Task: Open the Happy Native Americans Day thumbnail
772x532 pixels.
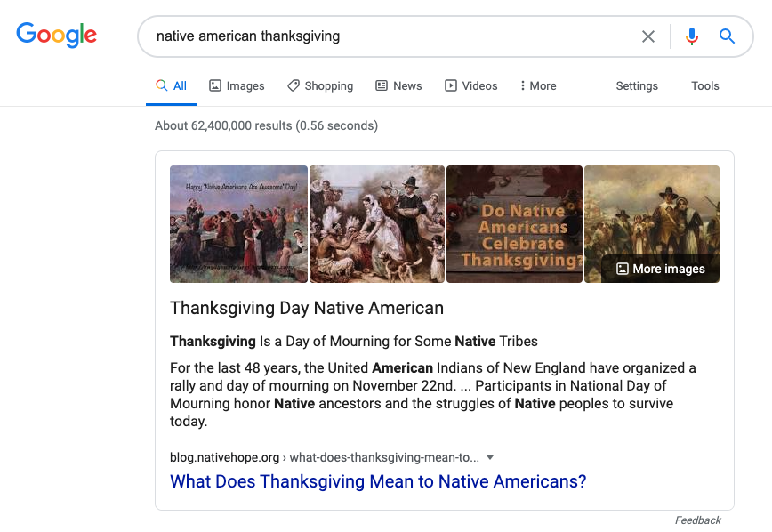Action: tap(238, 224)
